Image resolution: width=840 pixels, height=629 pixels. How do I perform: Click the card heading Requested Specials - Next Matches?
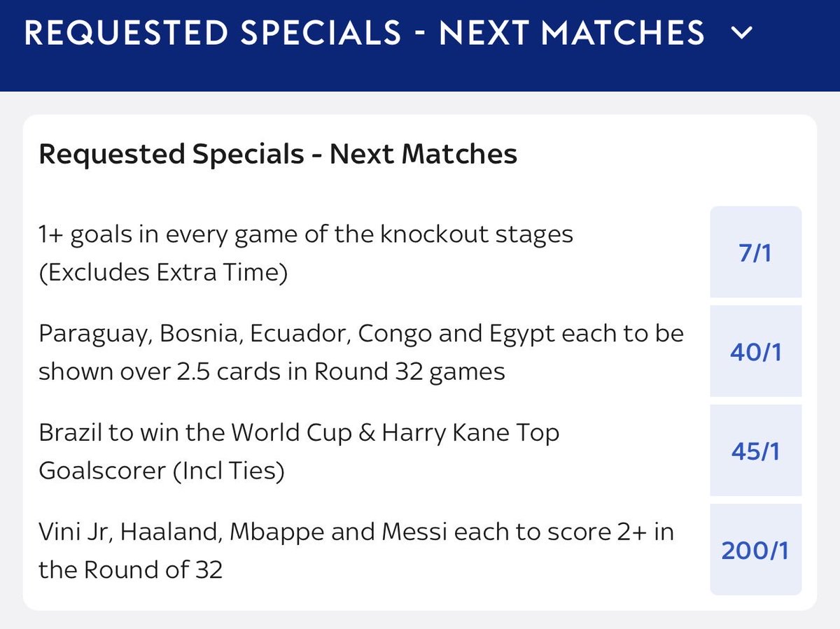click(x=278, y=153)
